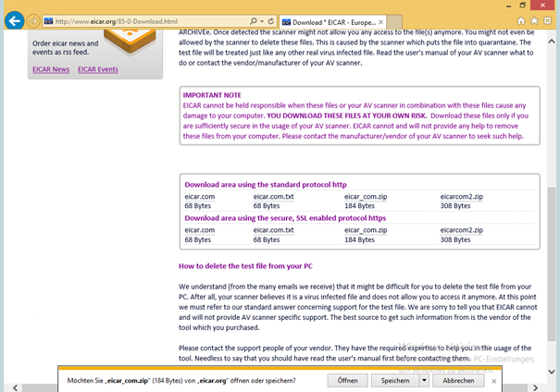Click the orange RSS feed icon
This screenshot has width=560, height=392.
click(131, 41)
